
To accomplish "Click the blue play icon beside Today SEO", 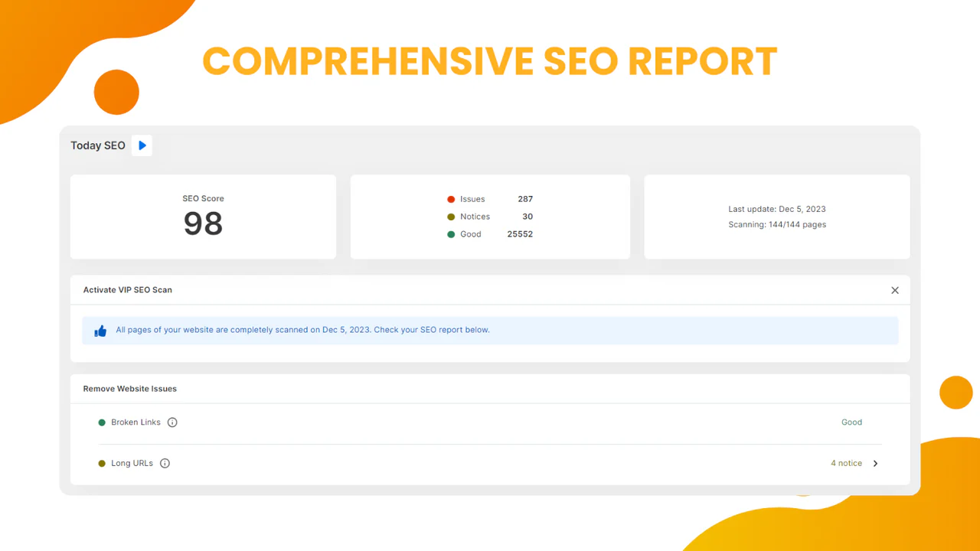I will tap(142, 145).
